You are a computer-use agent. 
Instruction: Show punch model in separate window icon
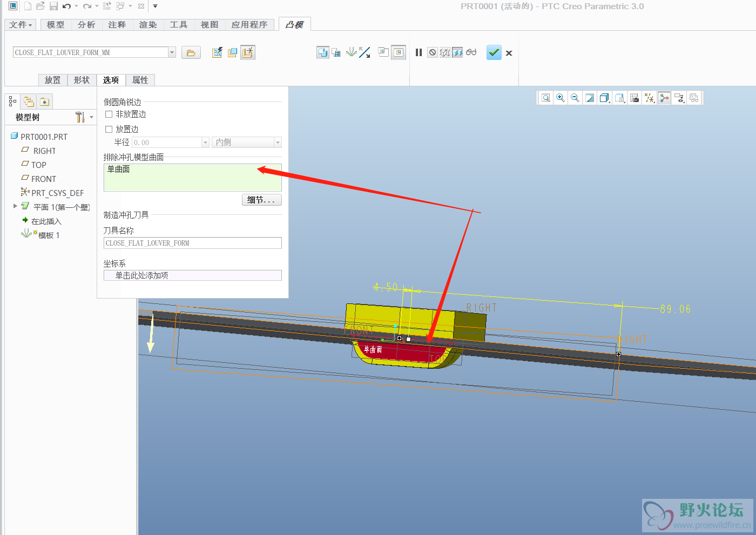point(383,52)
